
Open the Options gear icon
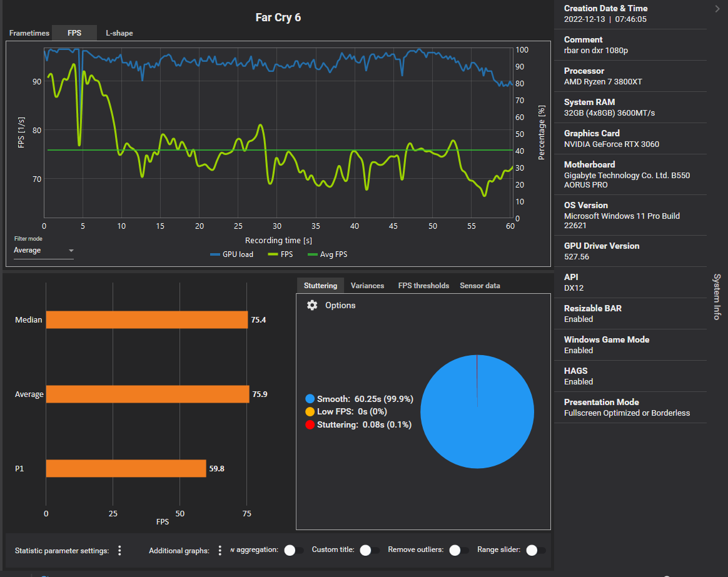312,305
